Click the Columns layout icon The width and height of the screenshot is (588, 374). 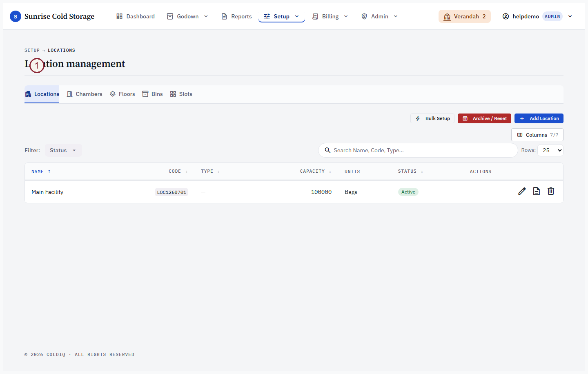520,135
